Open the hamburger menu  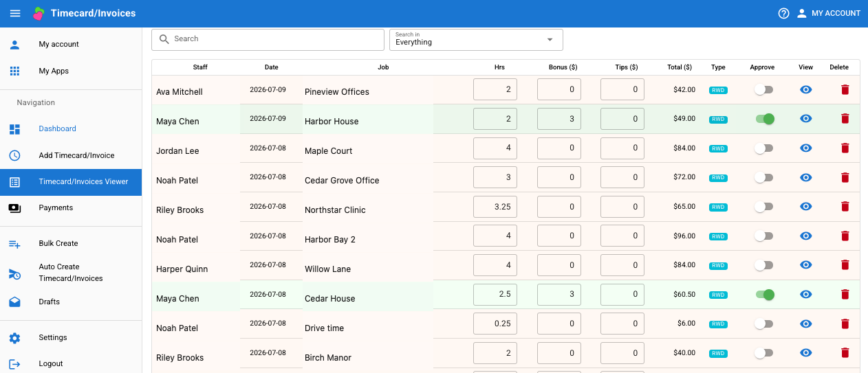click(15, 13)
